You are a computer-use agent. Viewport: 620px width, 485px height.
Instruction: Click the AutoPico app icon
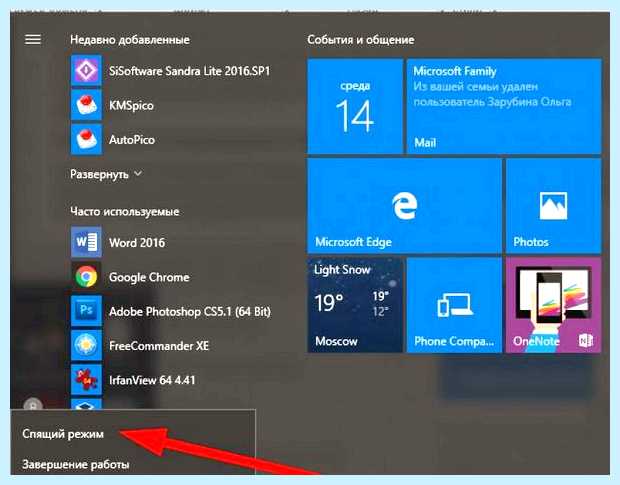(86, 140)
